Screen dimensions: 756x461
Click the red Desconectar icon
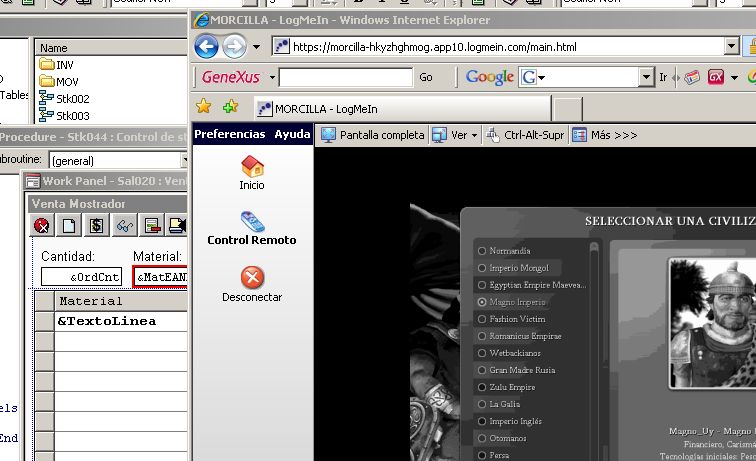point(252,278)
